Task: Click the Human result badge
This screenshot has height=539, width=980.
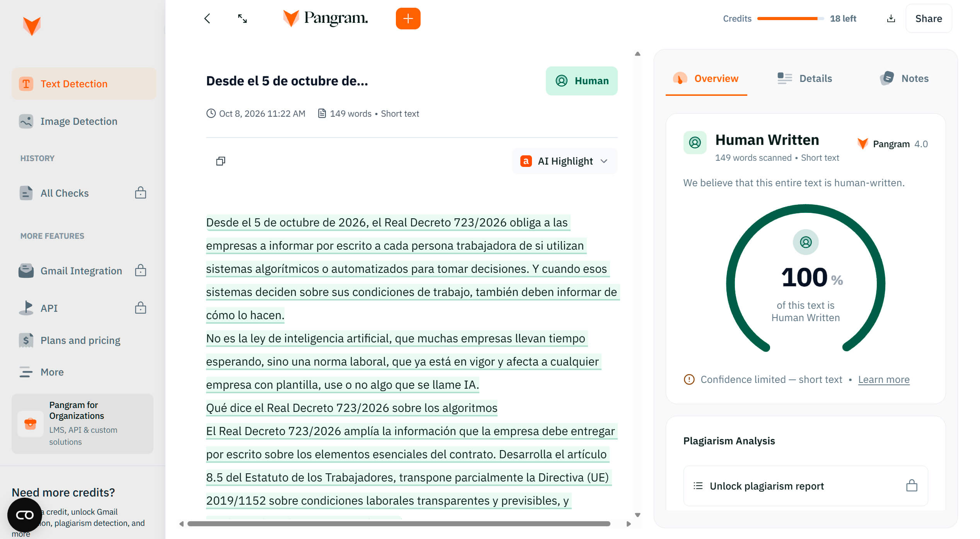Action: tap(581, 81)
